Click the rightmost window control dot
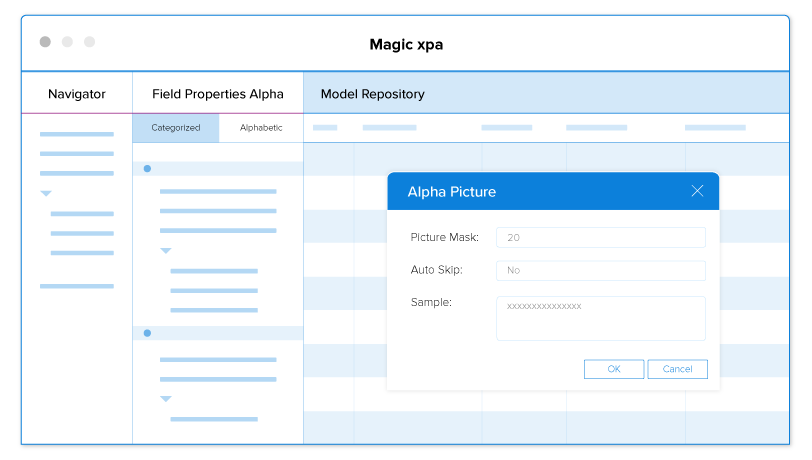The width and height of the screenshot is (812, 460). click(89, 42)
